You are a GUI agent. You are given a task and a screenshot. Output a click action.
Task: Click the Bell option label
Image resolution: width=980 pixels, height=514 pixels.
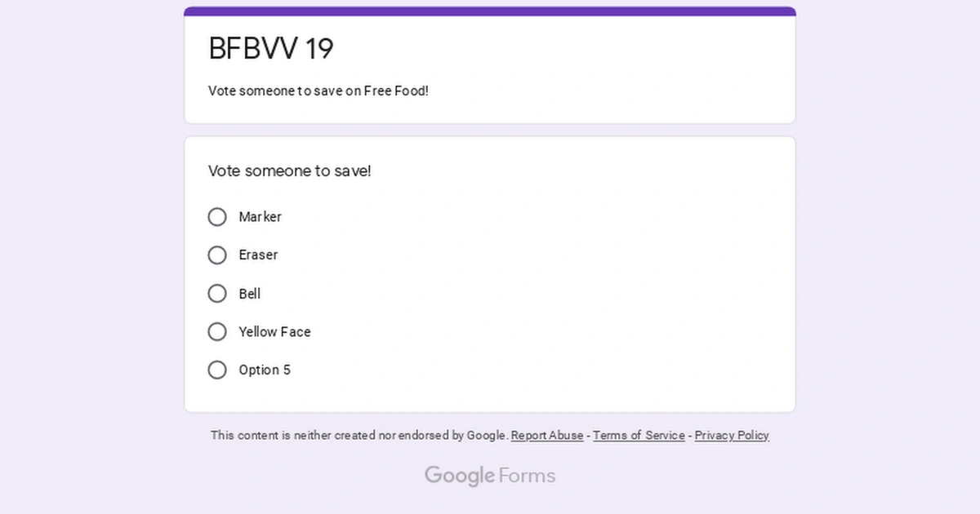(250, 293)
